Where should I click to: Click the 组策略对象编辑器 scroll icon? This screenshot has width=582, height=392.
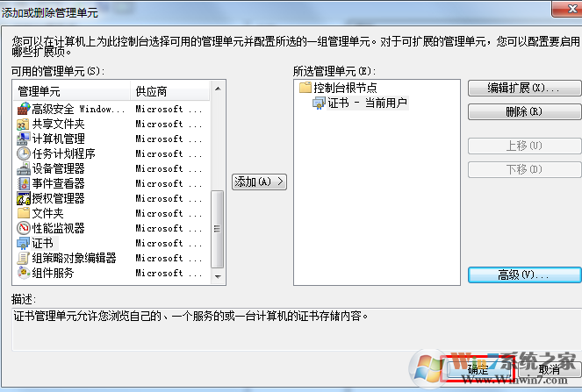click(24, 258)
